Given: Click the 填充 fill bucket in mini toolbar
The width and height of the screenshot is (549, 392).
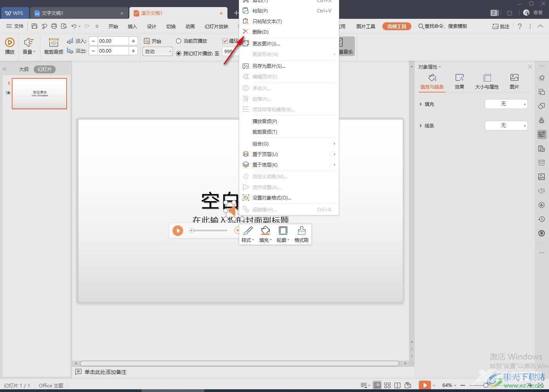Looking at the screenshot, I should (x=265, y=234).
